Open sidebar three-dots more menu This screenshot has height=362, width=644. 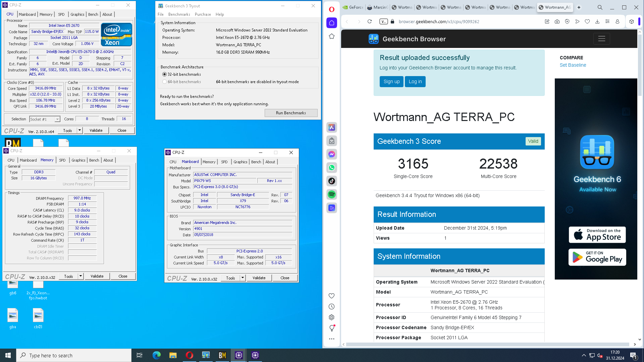[332, 339]
